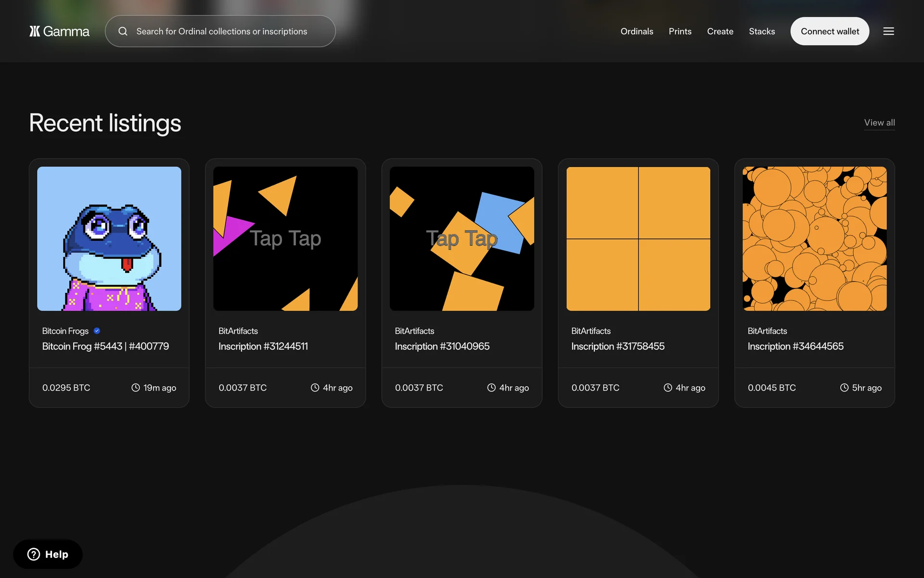
Task: Click the Inscription #31040965 title
Action: click(442, 346)
